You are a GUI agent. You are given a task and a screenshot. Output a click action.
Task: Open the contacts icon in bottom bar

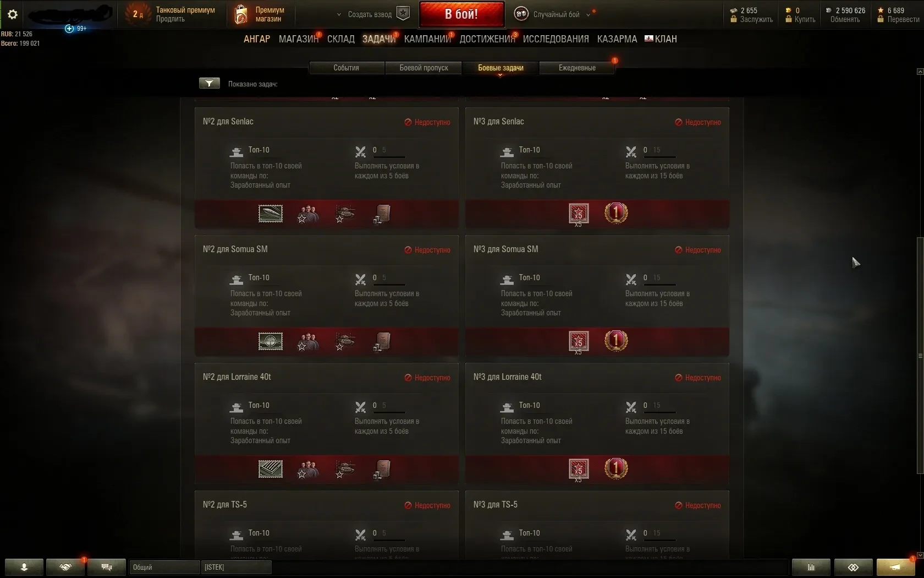tap(24, 567)
